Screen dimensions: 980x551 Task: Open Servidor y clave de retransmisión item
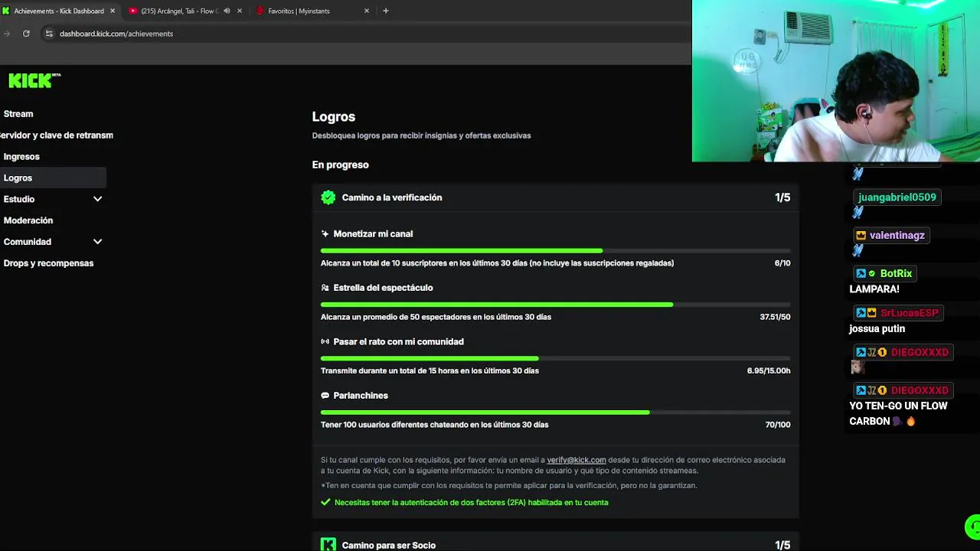click(57, 135)
